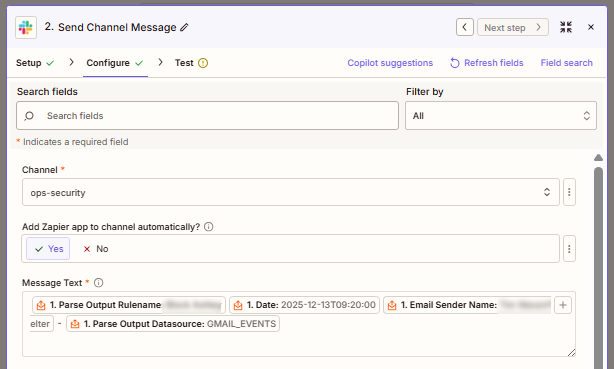The height and width of the screenshot is (369, 614).
Task: Click the Setup green checkmark
Action: [x=50, y=63]
